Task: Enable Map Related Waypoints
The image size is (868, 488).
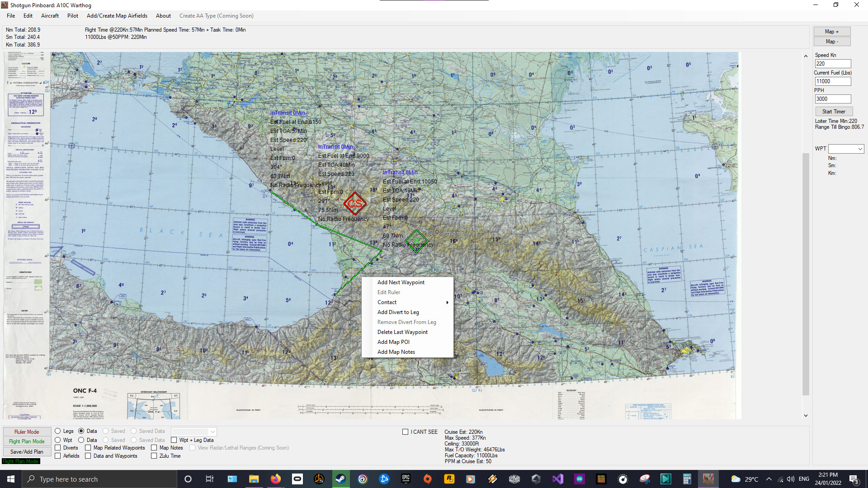Action: click(x=87, y=448)
